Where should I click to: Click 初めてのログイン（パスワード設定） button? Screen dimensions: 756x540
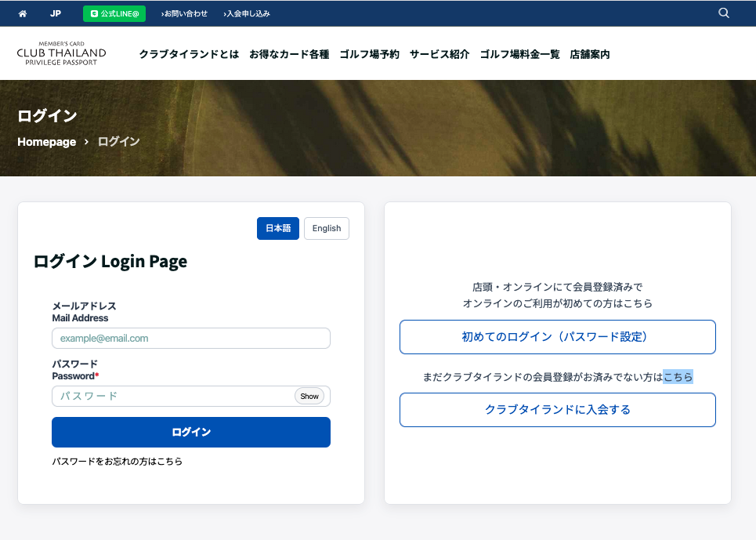pyautogui.click(x=557, y=337)
